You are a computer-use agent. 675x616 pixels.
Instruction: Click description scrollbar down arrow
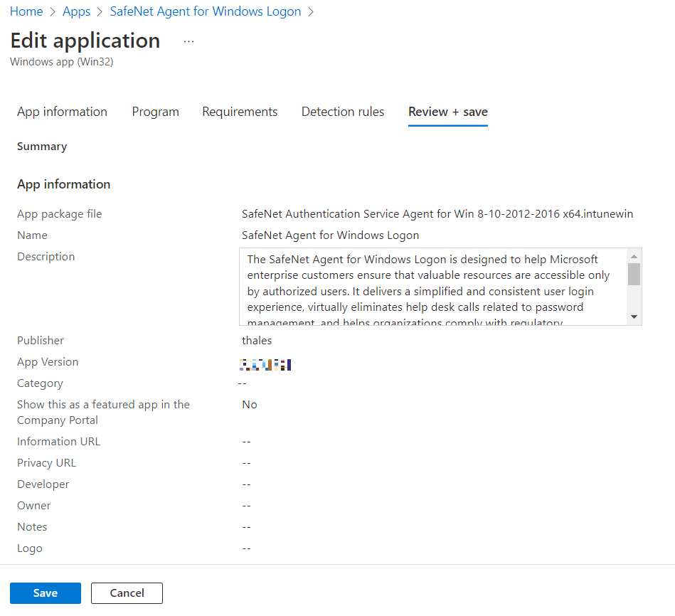[x=634, y=317]
